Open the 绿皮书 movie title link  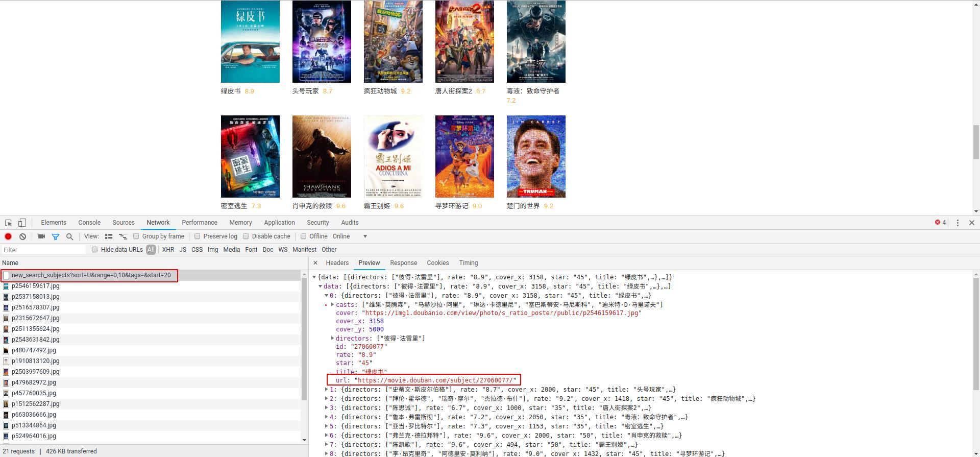[231, 91]
